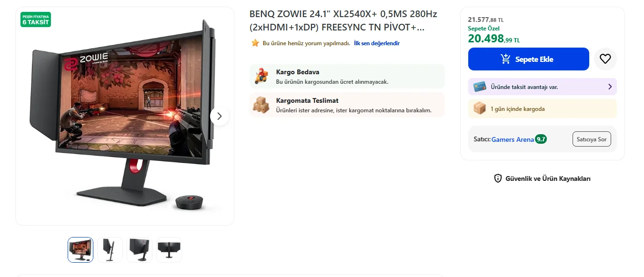644x277 pixels.
Task: Select second side-view monitor thumbnail
Action: tap(110, 250)
